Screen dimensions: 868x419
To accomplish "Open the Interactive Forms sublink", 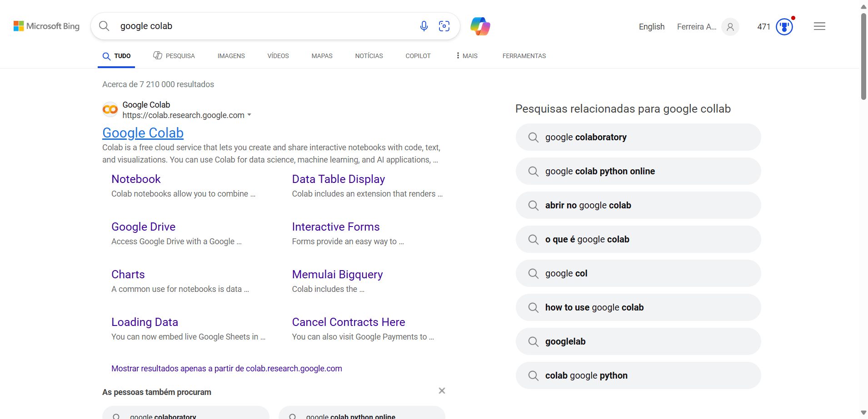I will tap(336, 227).
